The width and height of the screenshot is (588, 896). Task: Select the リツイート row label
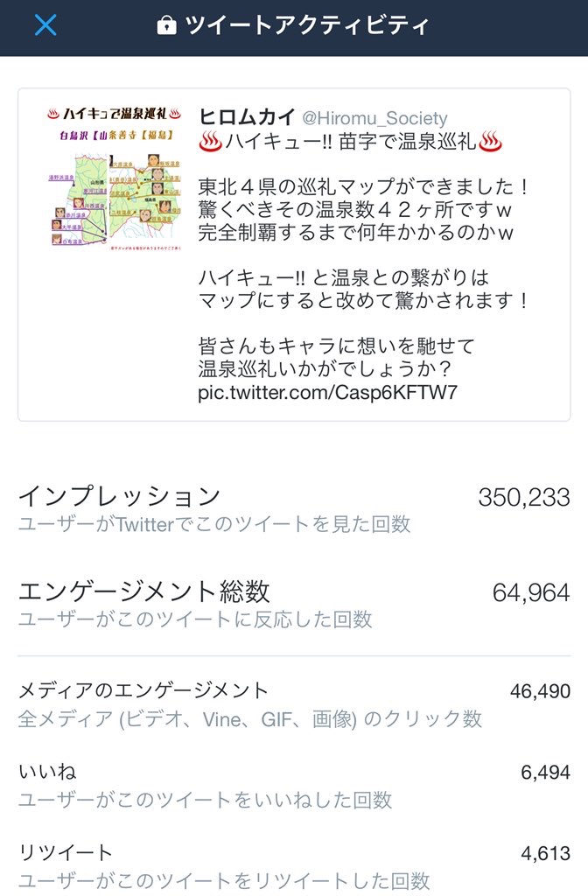click(x=66, y=852)
